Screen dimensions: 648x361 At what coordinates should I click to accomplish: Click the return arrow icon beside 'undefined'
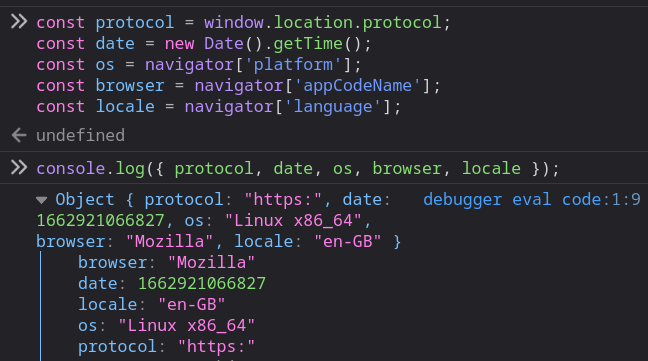point(19,135)
